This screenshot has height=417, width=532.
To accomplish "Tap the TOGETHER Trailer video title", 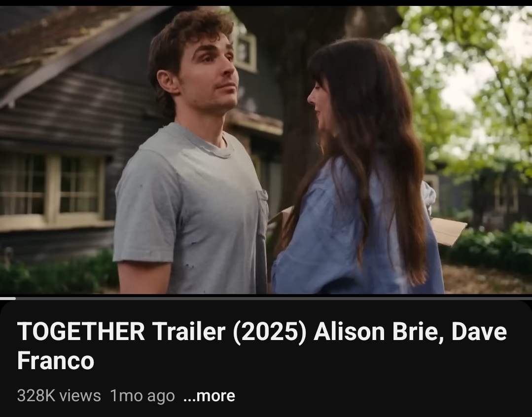I will tap(262, 345).
